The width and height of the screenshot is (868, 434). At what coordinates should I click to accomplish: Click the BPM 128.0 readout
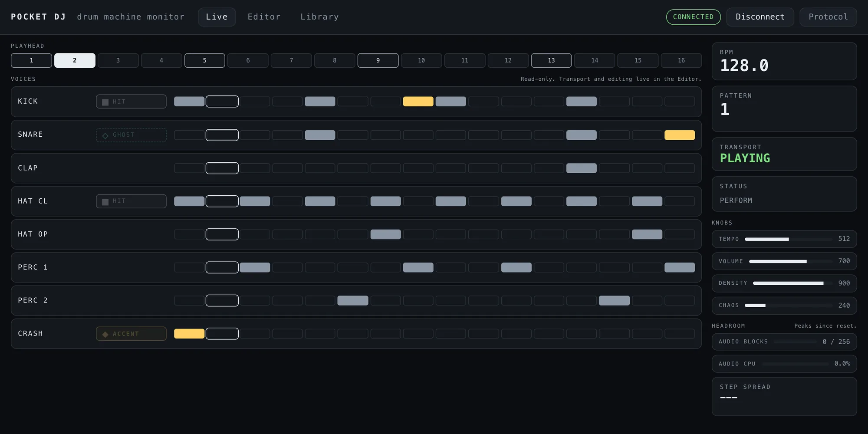[x=744, y=66]
